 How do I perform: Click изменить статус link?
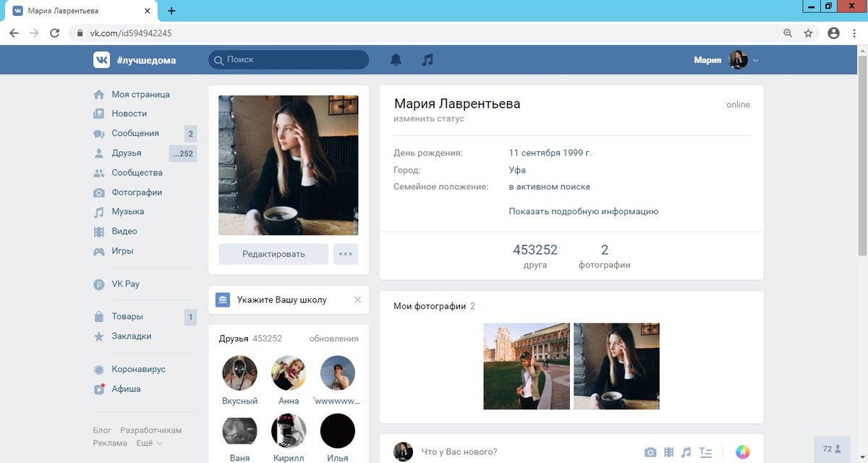[x=429, y=119]
